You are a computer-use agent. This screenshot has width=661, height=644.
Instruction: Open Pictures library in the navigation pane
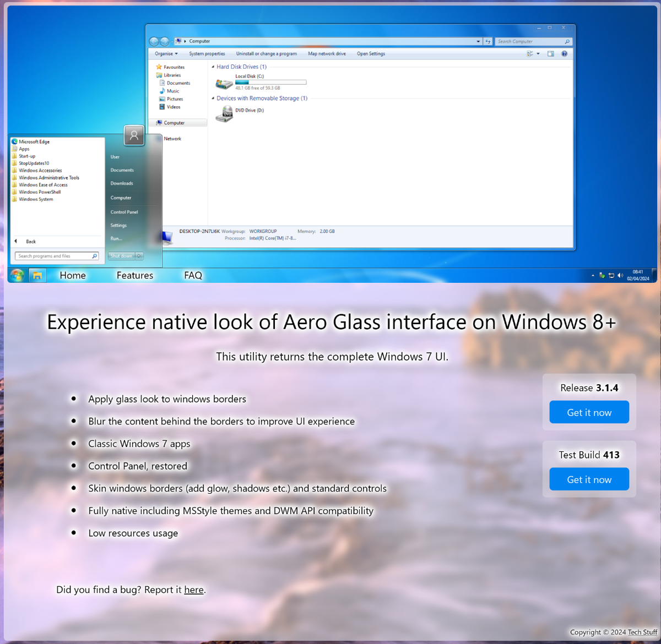tap(171, 99)
